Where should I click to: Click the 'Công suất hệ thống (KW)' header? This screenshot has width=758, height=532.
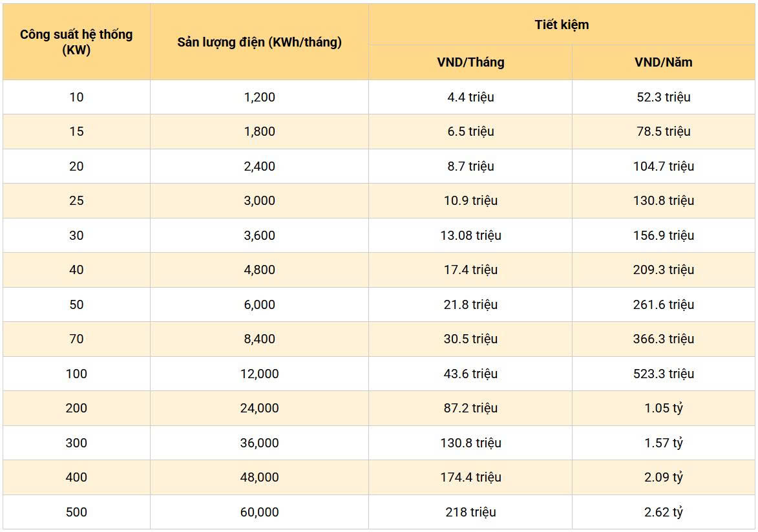76,42
